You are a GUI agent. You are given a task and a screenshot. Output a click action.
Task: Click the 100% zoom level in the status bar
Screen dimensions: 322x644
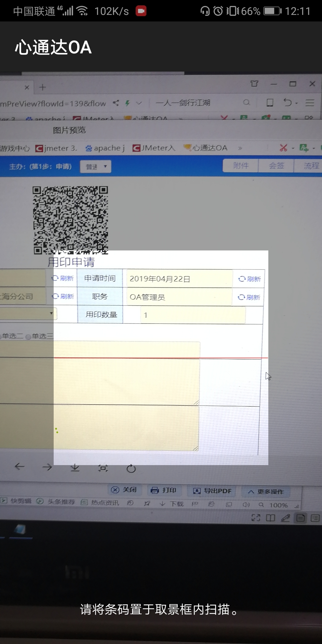coord(278,505)
